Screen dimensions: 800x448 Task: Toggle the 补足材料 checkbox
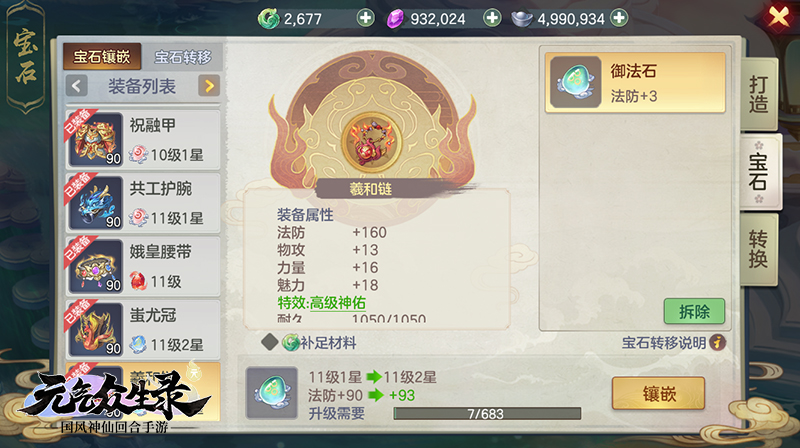269,342
